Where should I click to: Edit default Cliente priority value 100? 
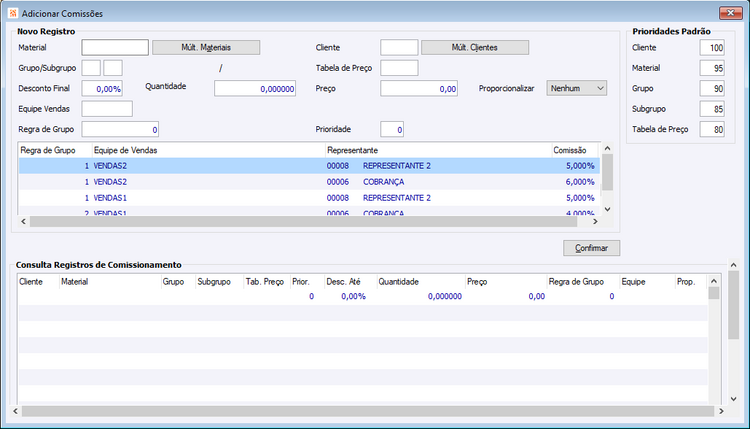pyautogui.click(x=712, y=48)
